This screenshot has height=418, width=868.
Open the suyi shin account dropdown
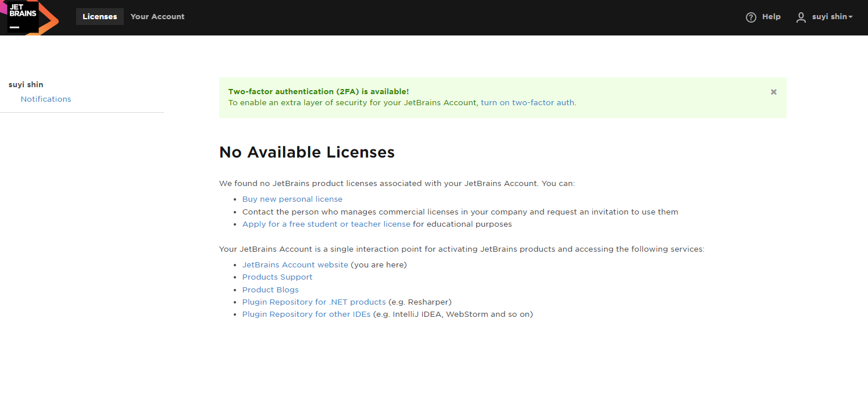coord(833,17)
